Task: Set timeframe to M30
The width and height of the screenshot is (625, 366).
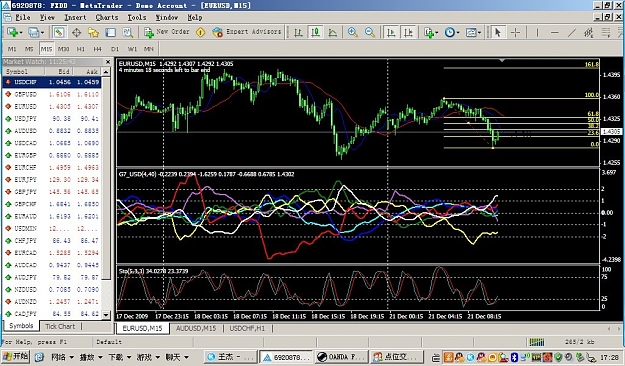Action: pos(63,49)
